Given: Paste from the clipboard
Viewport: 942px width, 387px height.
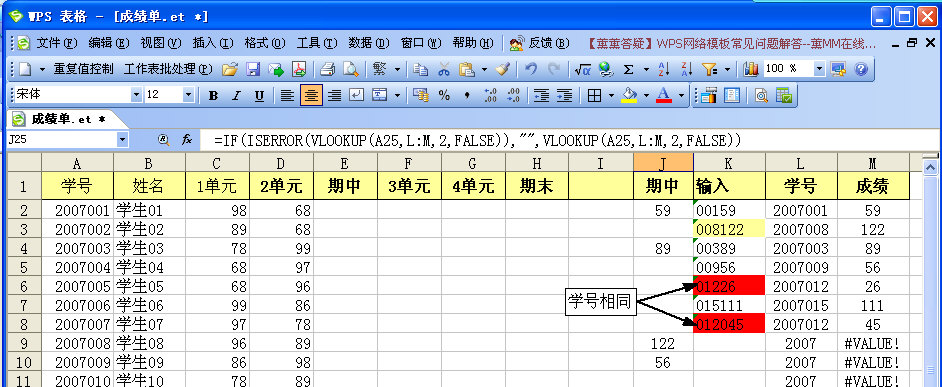Looking at the screenshot, I should [x=467, y=70].
